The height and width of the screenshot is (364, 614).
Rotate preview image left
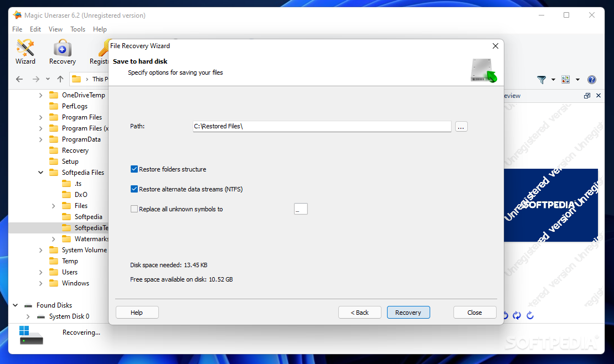pyautogui.click(x=505, y=315)
